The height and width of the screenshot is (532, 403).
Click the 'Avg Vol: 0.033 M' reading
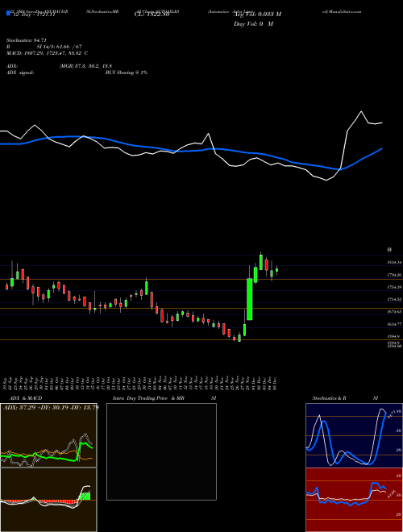[257, 15]
